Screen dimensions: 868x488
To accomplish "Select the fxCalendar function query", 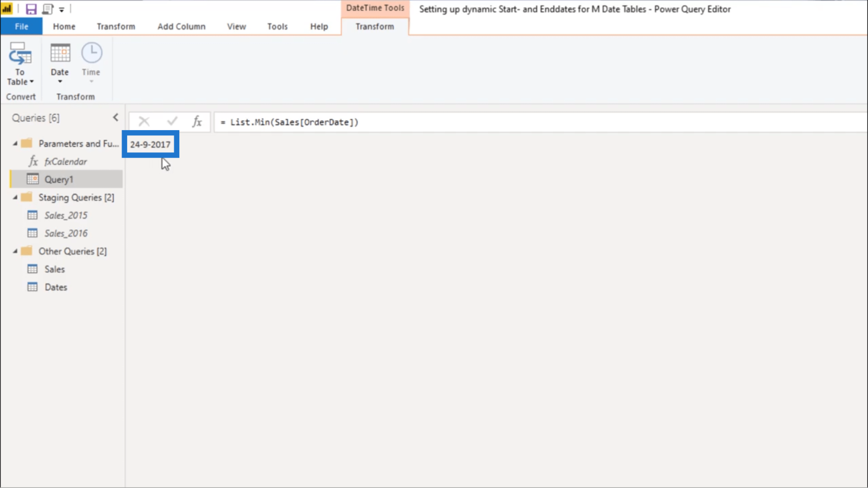I will [65, 162].
